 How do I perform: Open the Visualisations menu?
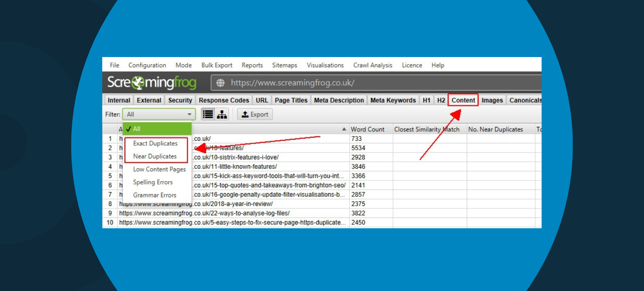[x=325, y=65]
